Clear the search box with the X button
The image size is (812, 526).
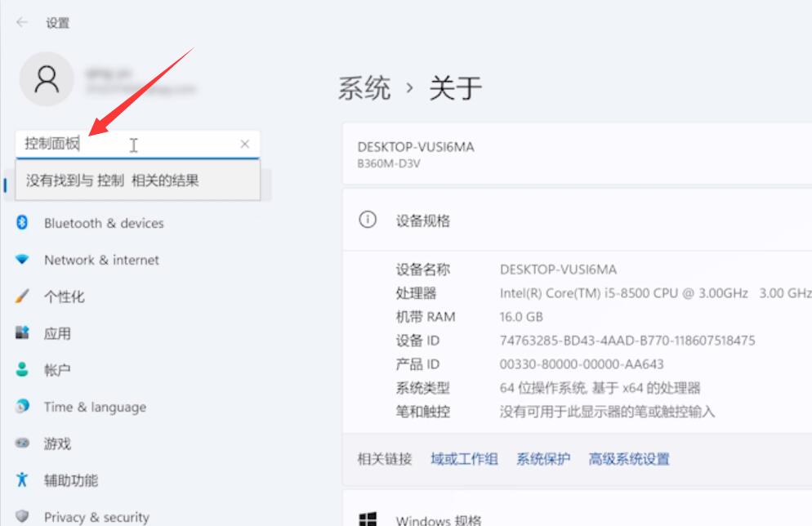pyautogui.click(x=245, y=144)
